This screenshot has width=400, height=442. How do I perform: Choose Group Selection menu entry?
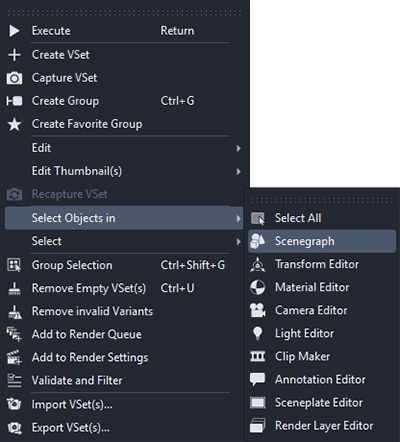click(124, 265)
